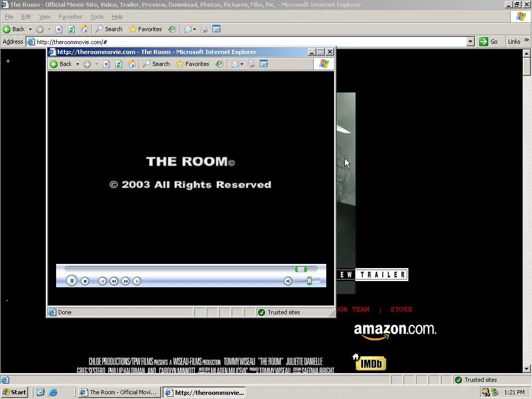This screenshot has width=532, height=399.
Task: Launch Internet Explorer from quick launch
Action: coord(54,392)
